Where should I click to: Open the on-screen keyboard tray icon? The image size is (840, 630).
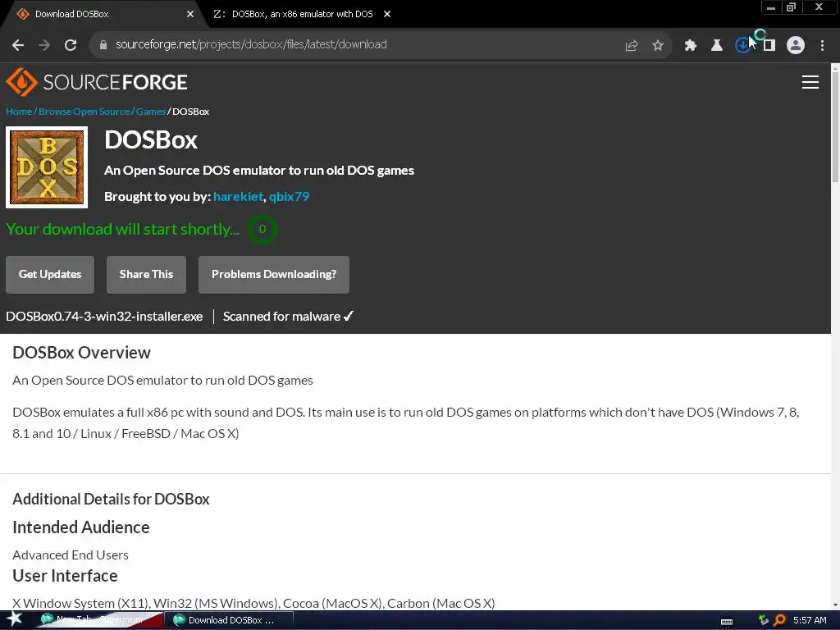pos(727,621)
